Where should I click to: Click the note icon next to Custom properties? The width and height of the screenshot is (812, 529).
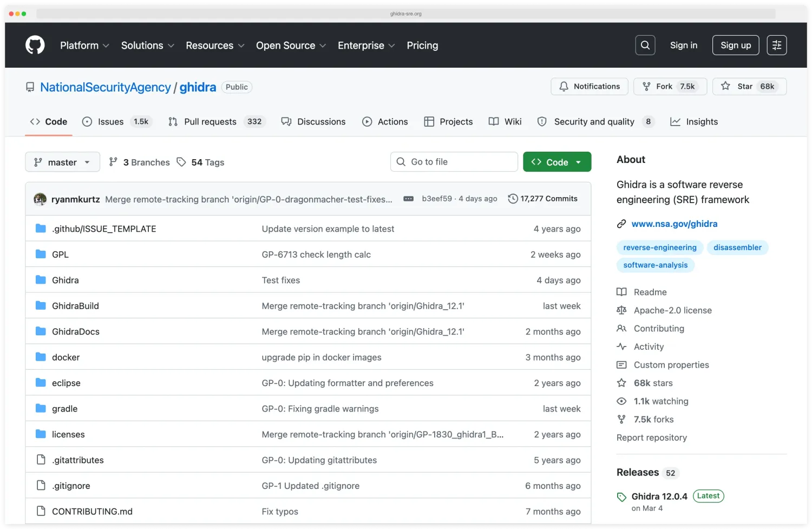pos(621,365)
